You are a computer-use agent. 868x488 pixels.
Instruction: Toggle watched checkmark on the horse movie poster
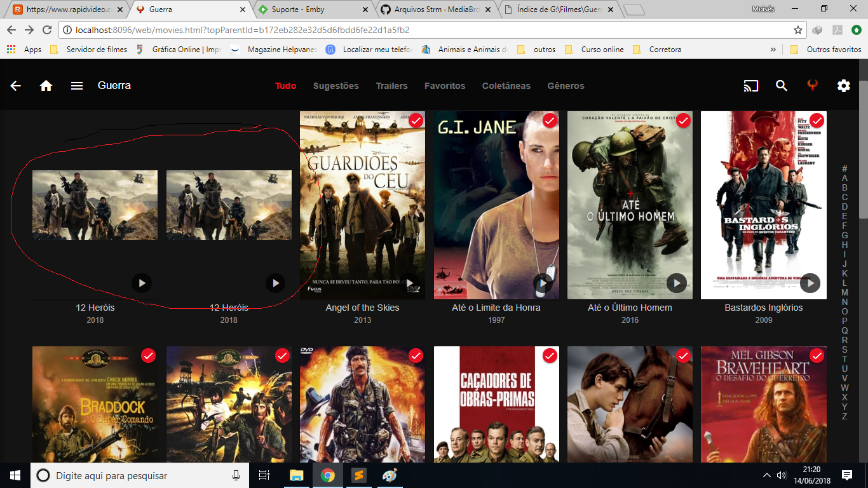(x=683, y=356)
